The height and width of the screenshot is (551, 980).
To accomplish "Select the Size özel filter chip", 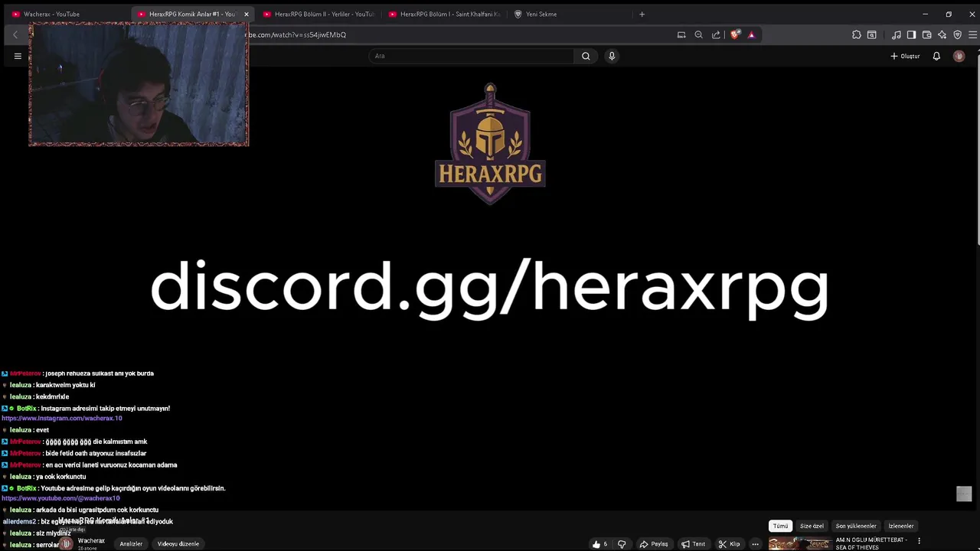I will tap(812, 526).
